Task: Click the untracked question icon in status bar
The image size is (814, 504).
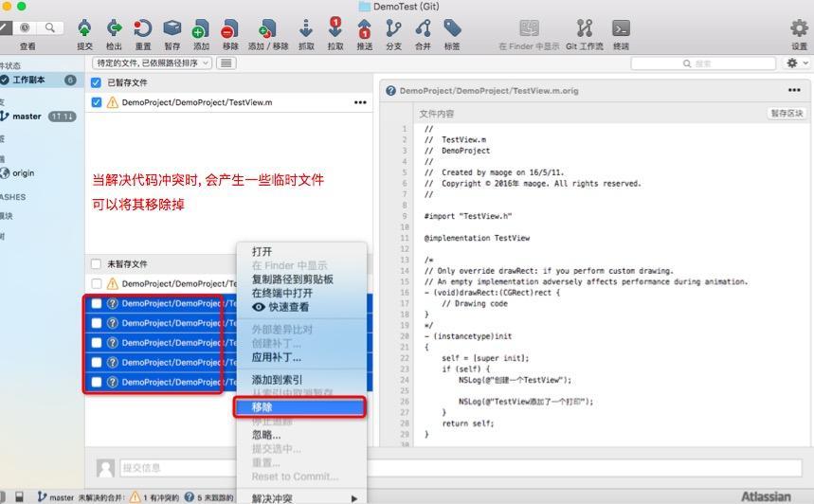Action: [x=189, y=496]
